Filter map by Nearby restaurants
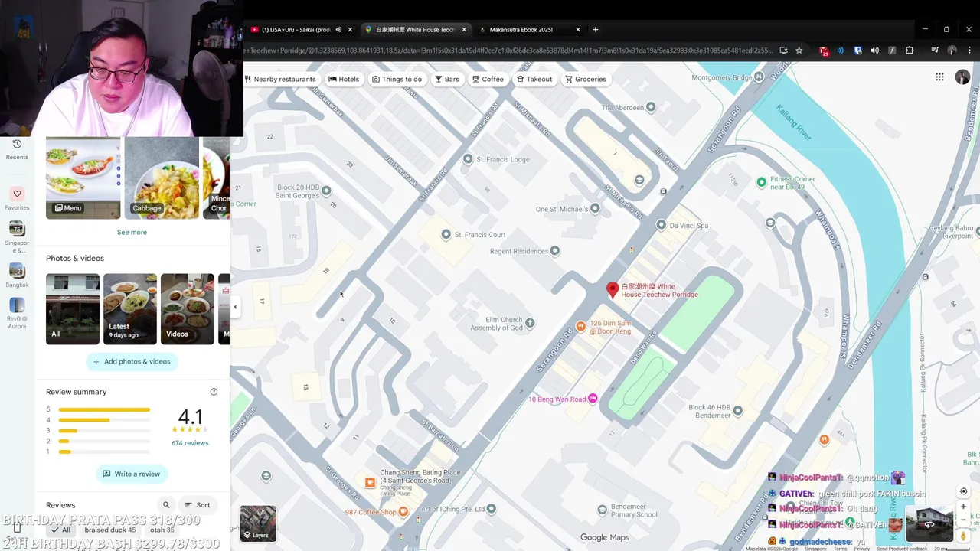The height and width of the screenshot is (551, 980). (279, 79)
